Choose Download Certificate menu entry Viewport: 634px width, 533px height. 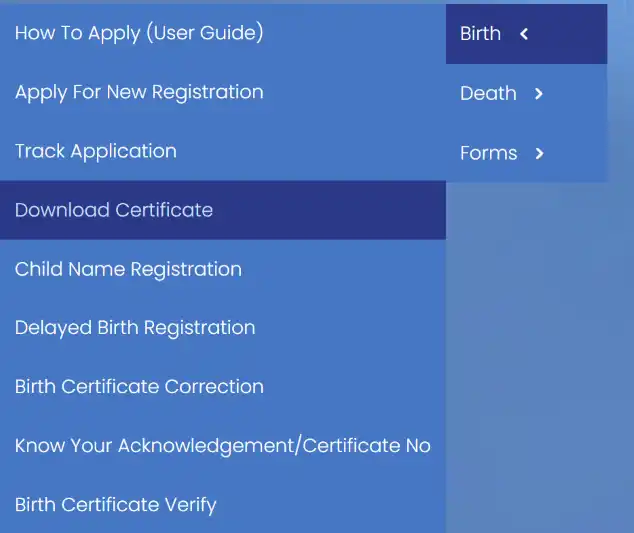click(223, 210)
